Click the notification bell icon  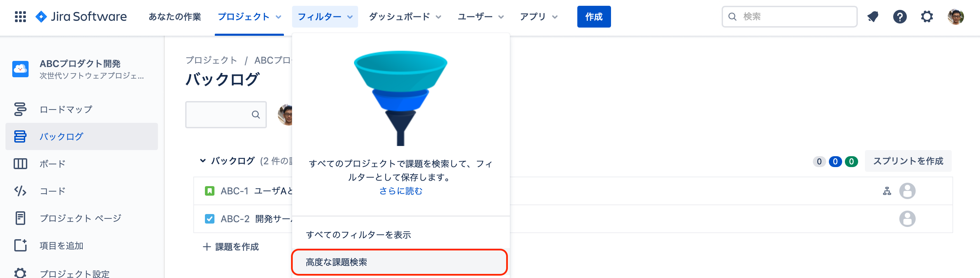(x=873, y=17)
